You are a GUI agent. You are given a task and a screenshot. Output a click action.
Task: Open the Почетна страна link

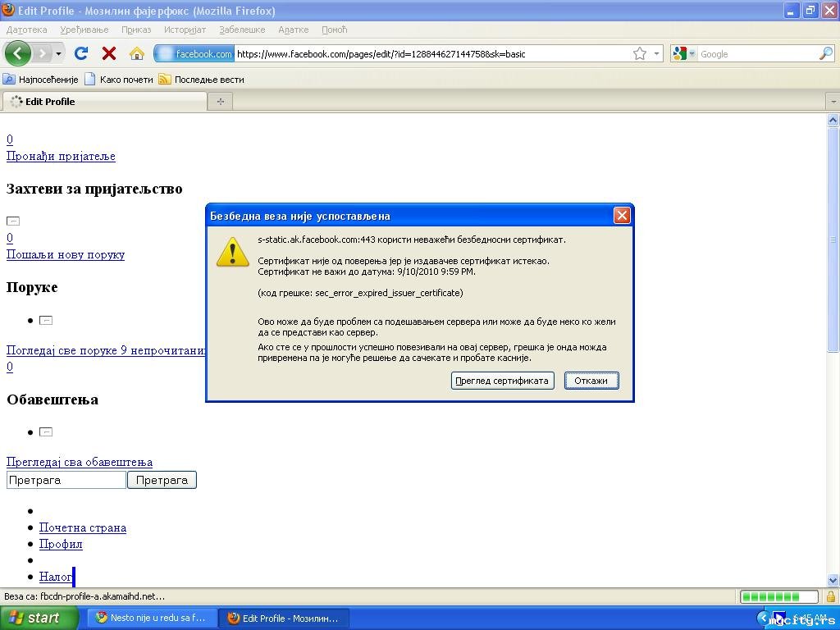point(83,527)
